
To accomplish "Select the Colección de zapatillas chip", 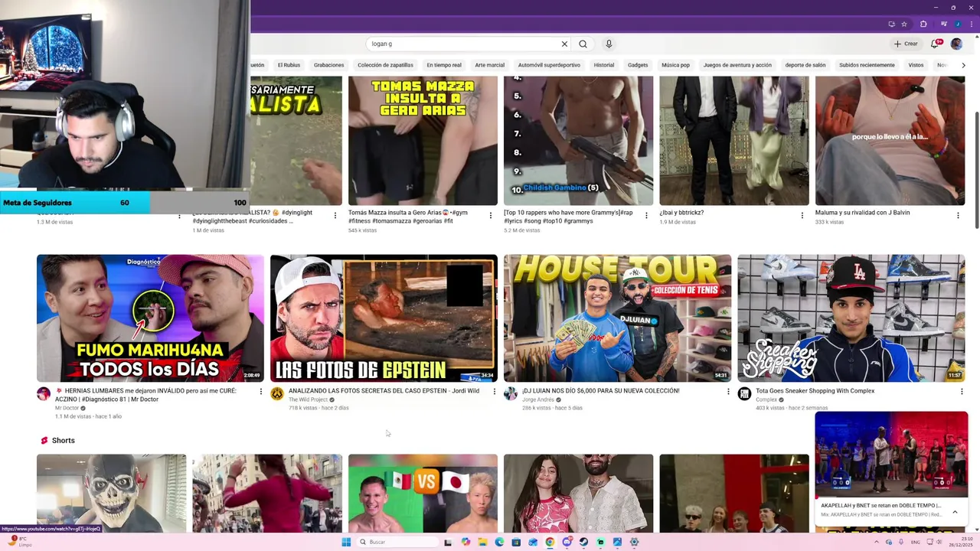I will pyautogui.click(x=385, y=65).
